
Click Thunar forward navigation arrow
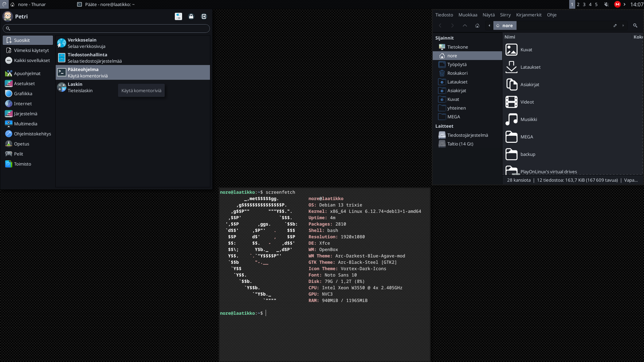[452, 26]
